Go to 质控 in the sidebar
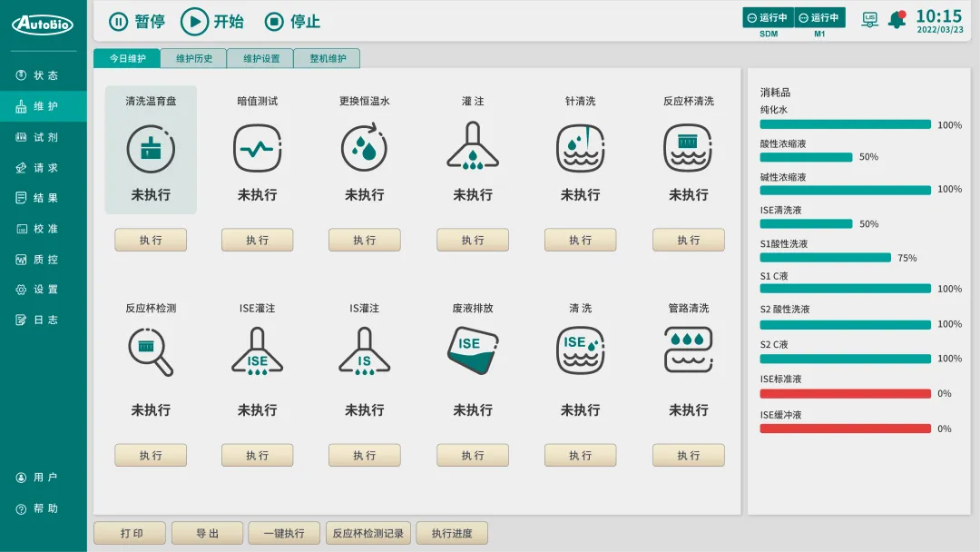This screenshot has height=552, width=980. [44, 260]
